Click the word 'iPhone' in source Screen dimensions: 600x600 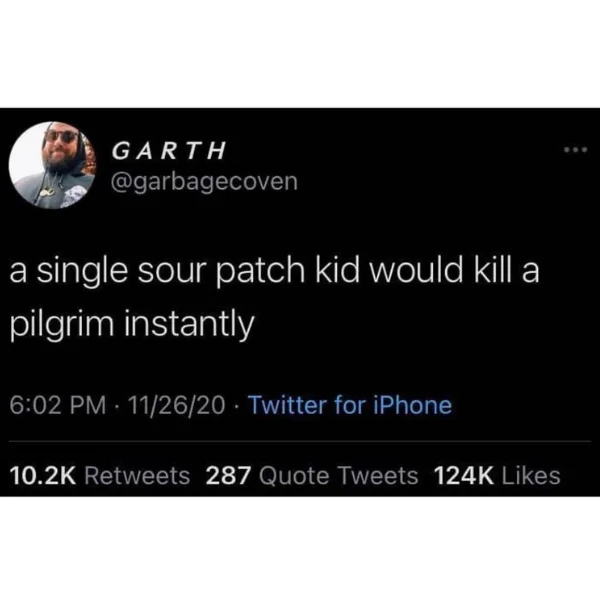(x=412, y=405)
